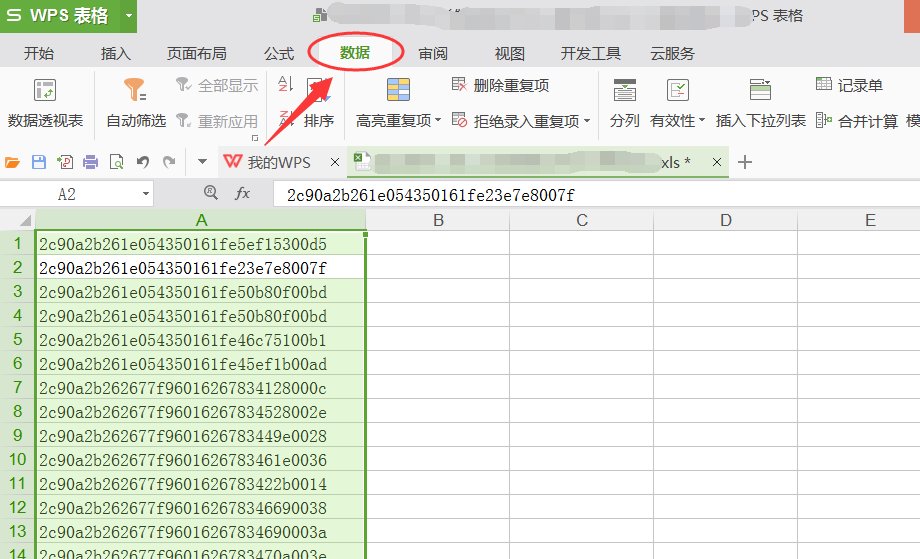920x559 pixels.
Task: Switch to the 云服务 ribbon tab
Action: tap(672, 53)
